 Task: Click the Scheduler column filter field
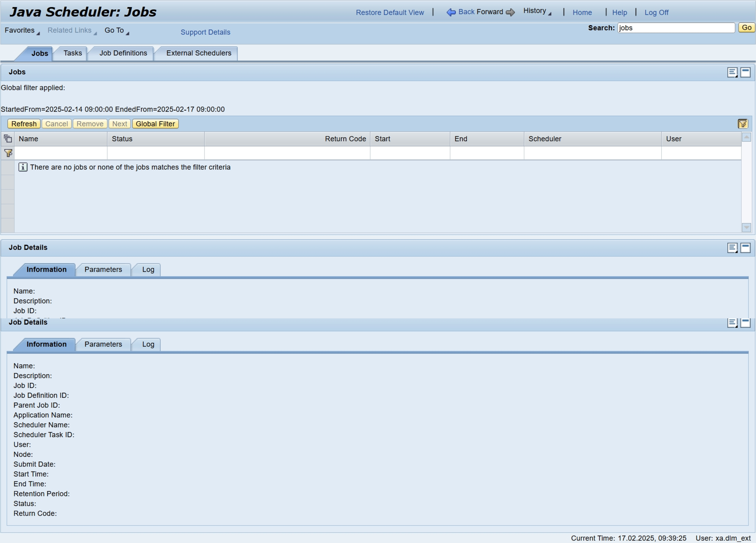click(593, 153)
